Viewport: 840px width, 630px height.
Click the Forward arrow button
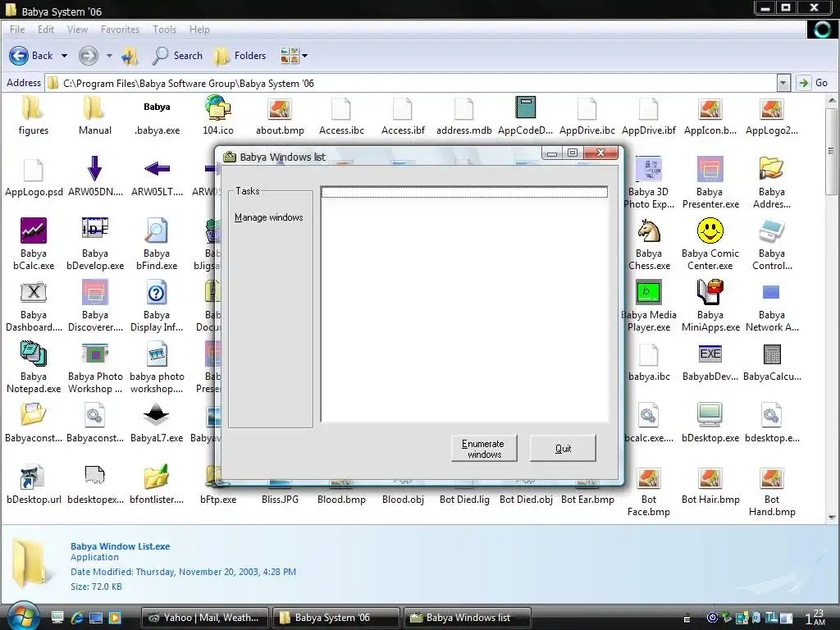pos(89,55)
